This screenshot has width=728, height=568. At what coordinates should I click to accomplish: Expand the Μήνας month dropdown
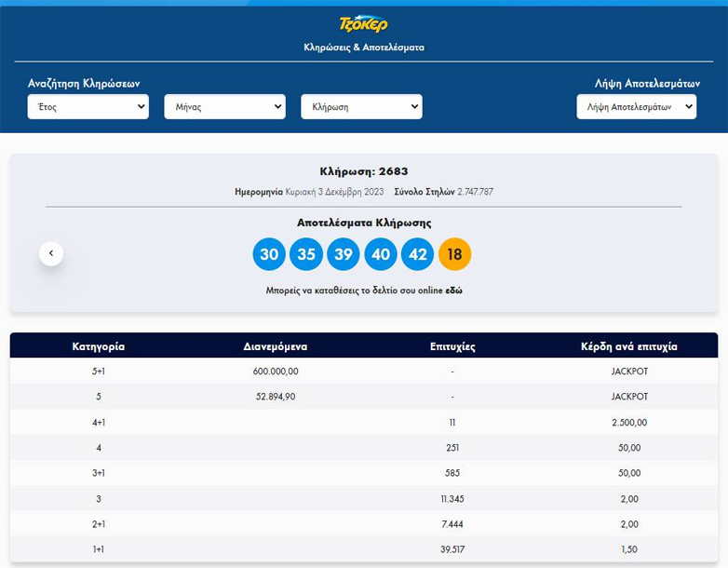(224, 107)
